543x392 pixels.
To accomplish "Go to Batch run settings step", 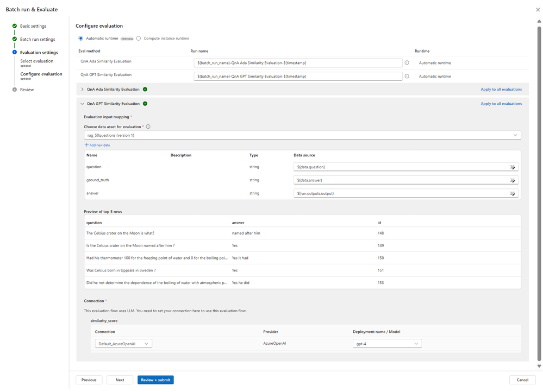I will (38, 39).
